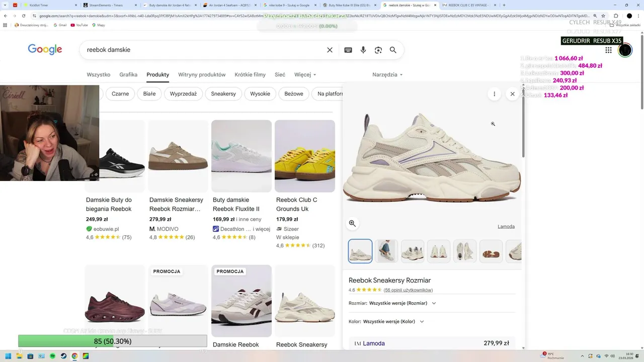Image resolution: width=644 pixels, height=362 pixels.
Task: Toggle the Wysokie filter chip
Action: (260, 94)
